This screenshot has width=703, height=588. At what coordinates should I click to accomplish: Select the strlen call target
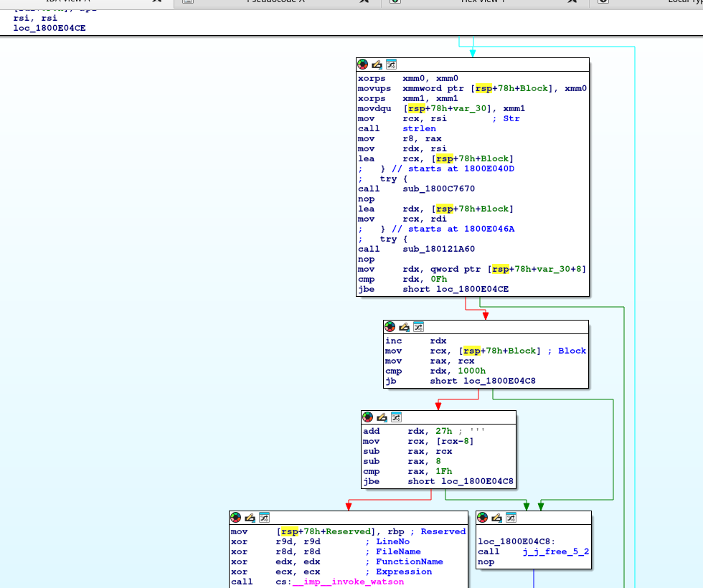417,128
